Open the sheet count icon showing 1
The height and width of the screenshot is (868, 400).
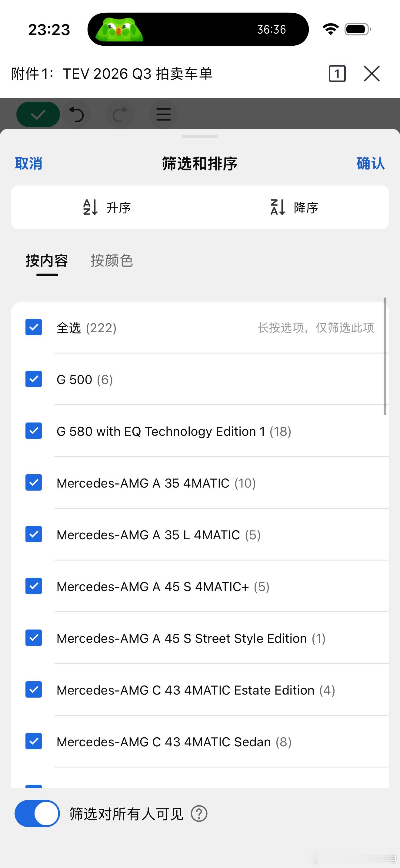pyautogui.click(x=337, y=74)
